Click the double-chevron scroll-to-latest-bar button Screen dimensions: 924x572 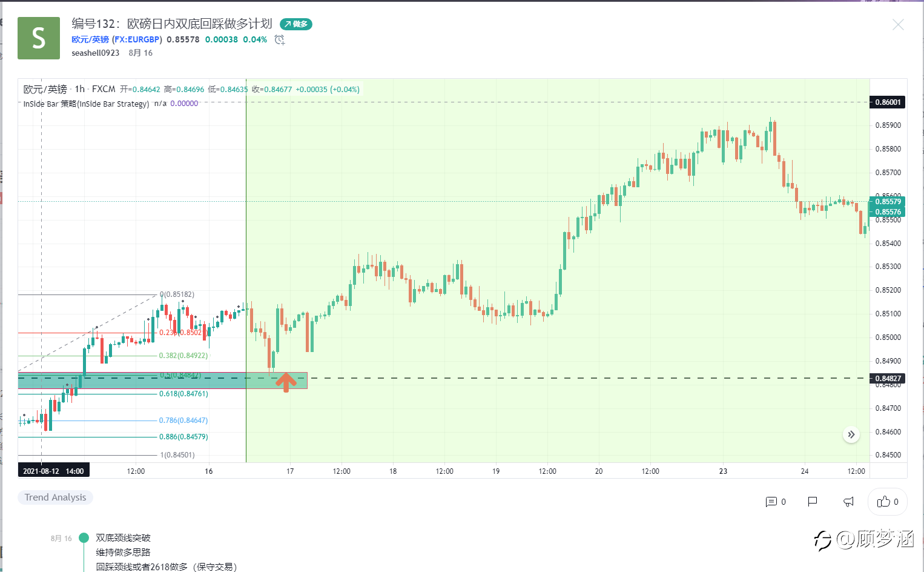click(x=851, y=434)
